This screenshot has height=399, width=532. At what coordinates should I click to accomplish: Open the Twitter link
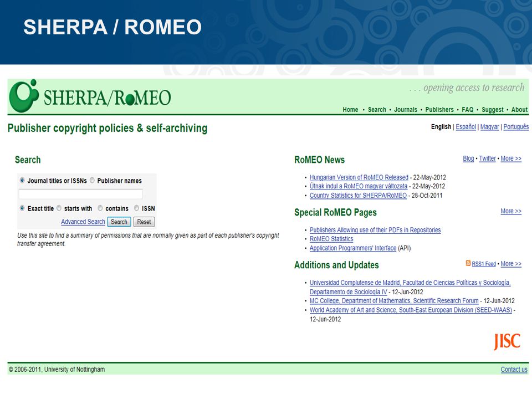[487, 158]
